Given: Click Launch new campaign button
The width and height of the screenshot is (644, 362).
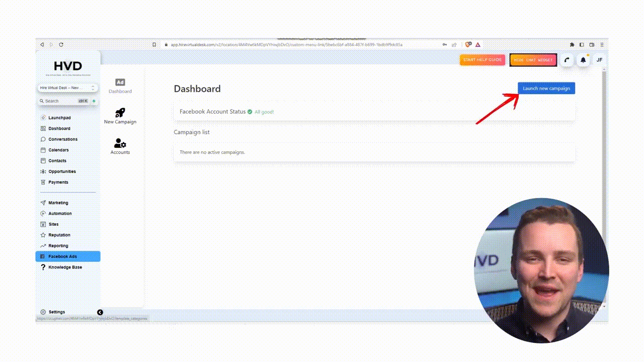Looking at the screenshot, I should (x=546, y=88).
